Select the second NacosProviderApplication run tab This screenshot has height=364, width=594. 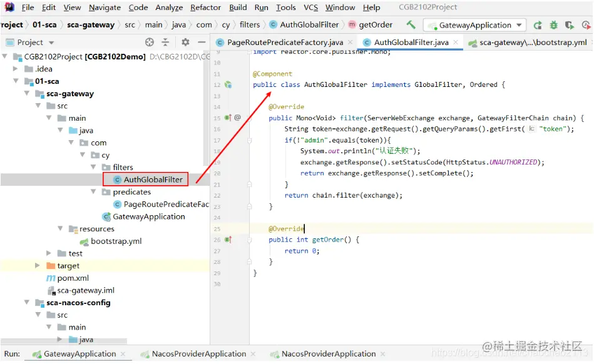pyautogui.click(x=328, y=354)
